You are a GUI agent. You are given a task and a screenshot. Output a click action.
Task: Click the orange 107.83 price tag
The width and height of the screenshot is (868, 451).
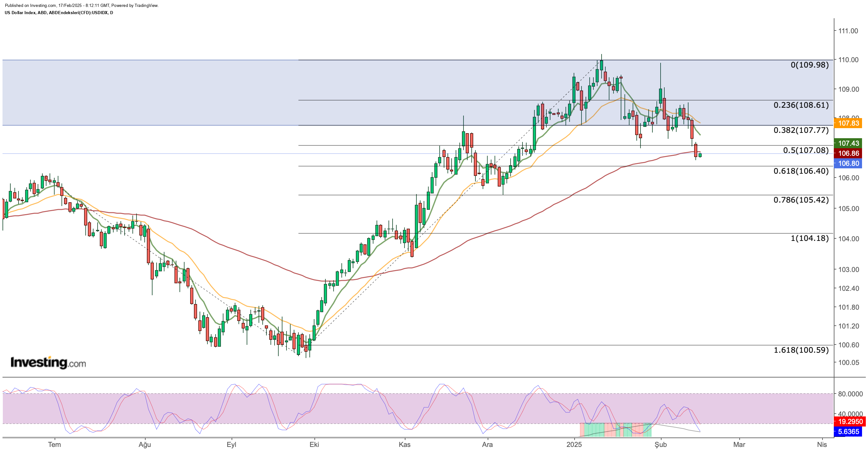pos(848,123)
